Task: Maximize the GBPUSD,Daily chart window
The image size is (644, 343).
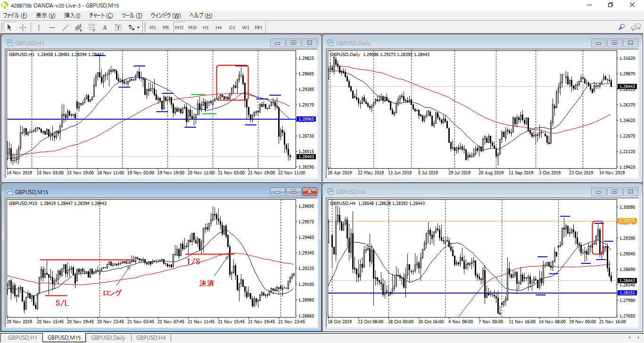Action: pos(614,43)
